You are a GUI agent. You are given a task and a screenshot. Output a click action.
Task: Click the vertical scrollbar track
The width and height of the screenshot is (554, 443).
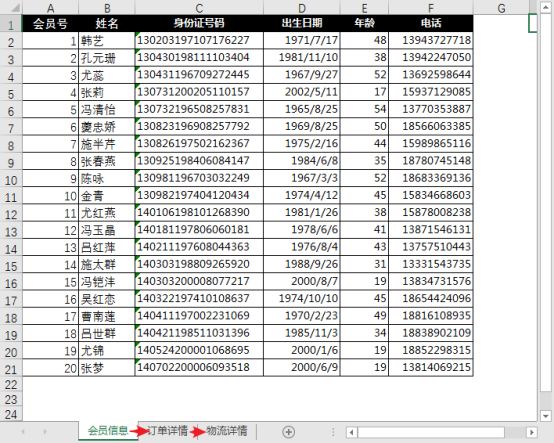[546, 212]
